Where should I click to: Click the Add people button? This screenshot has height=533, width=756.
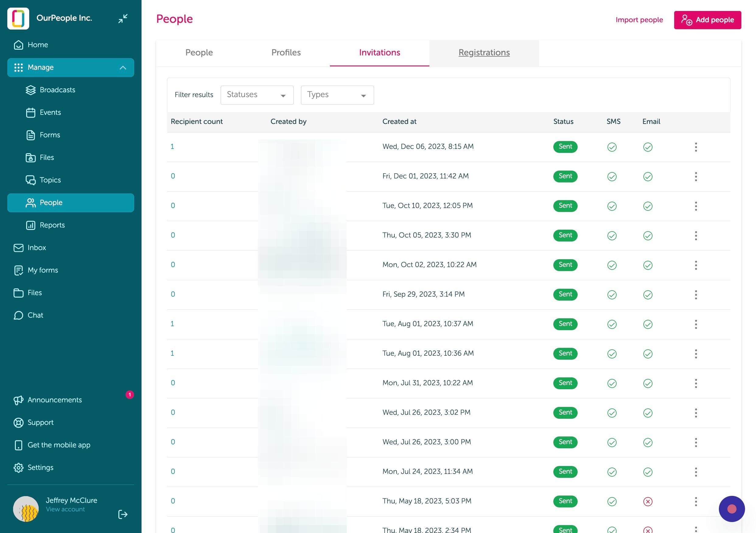708,20
